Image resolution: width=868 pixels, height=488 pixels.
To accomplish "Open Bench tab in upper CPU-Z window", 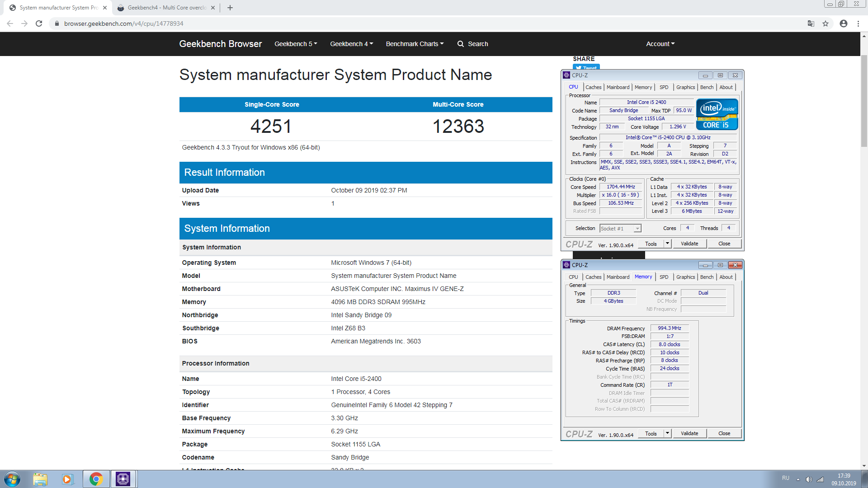I will pyautogui.click(x=707, y=87).
